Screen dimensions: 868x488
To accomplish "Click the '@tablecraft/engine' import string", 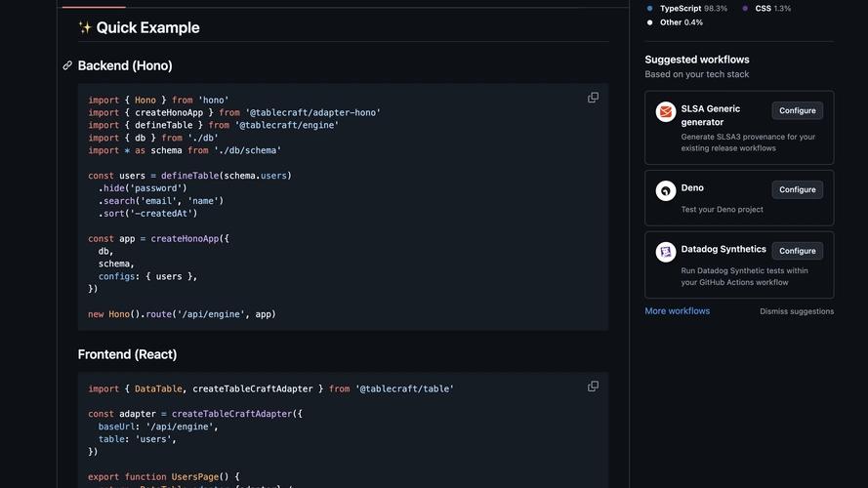I will coord(287,125).
